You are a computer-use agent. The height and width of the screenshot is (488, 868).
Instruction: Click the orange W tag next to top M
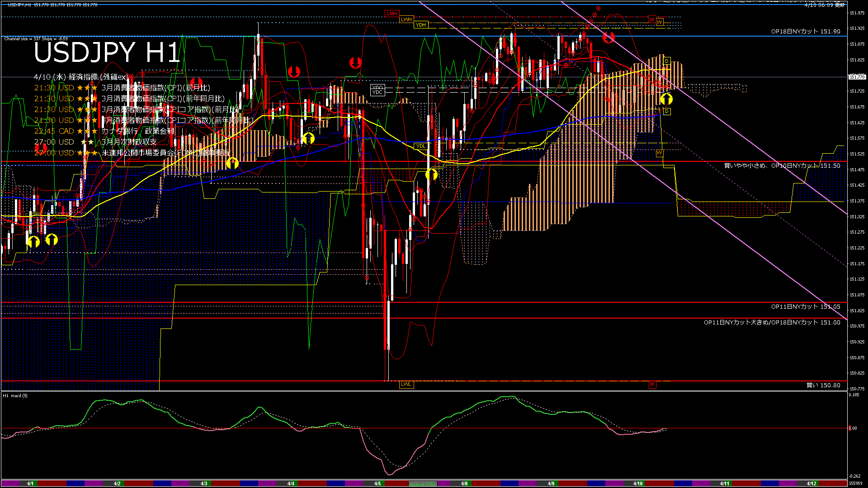[660, 22]
